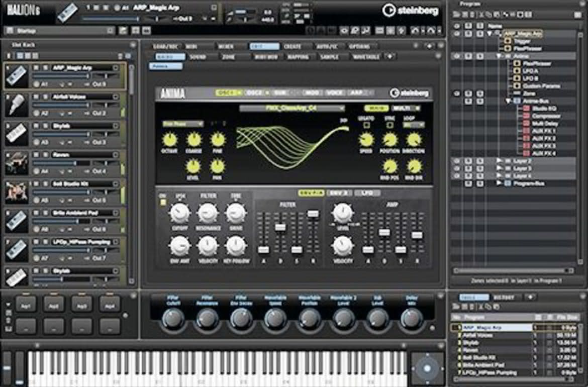
Task: Click the header program icon beside ARP_Magic Arp
Action: (x=67, y=13)
